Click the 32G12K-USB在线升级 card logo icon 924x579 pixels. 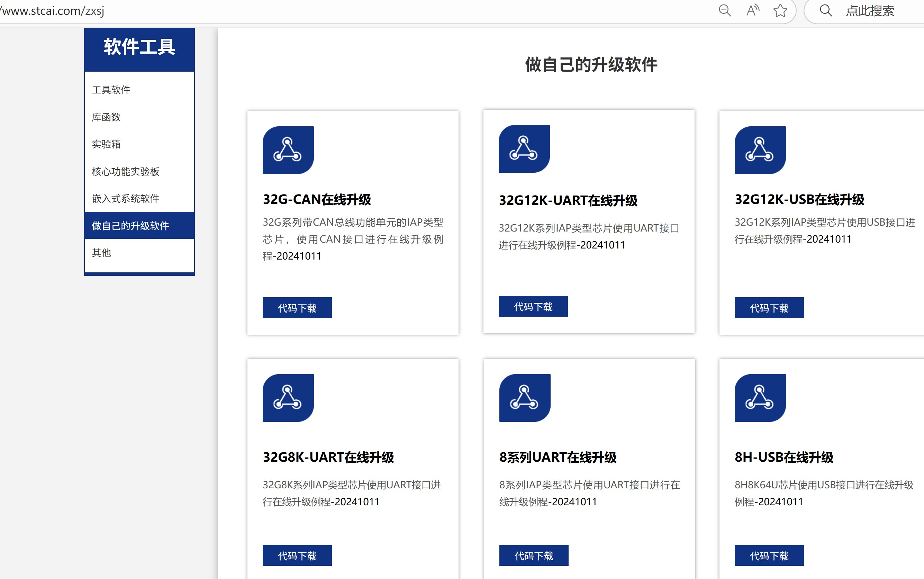[x=760, y=150]
